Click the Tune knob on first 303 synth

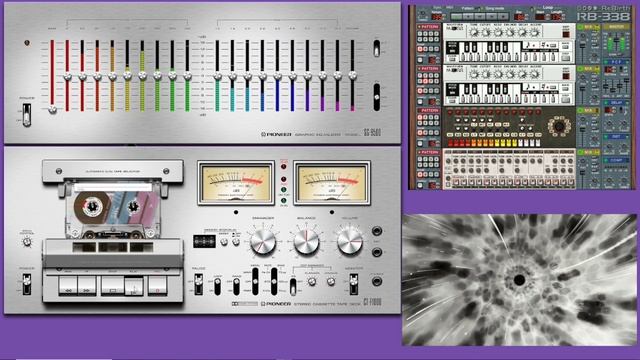tap(474, 32)
